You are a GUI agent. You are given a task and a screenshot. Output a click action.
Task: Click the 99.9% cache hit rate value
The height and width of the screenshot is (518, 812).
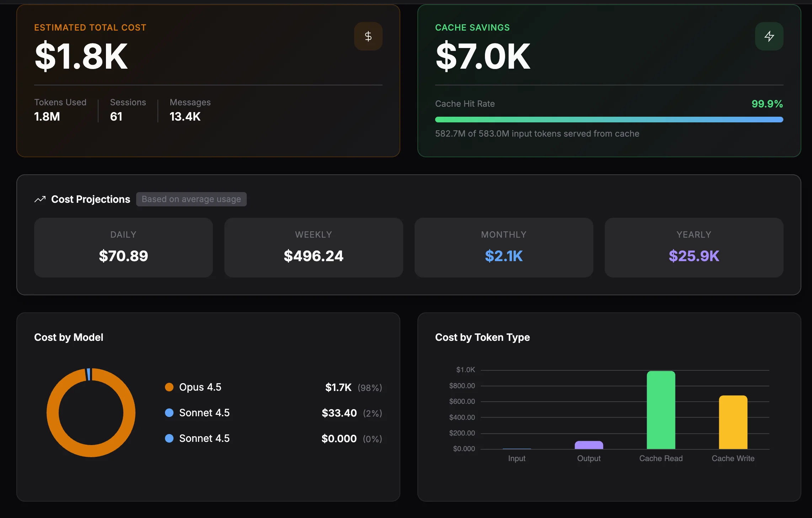pyautogui.click(x=767, y=104)
